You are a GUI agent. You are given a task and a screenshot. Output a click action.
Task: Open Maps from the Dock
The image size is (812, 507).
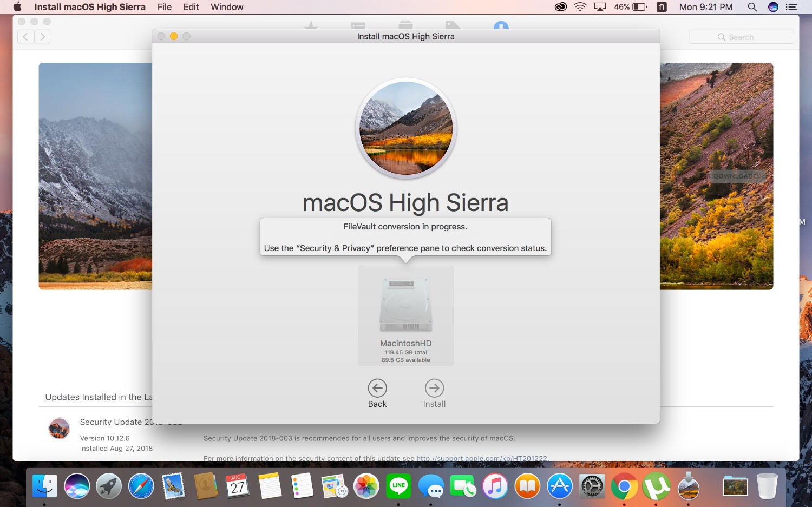click(x=334, y=486)
